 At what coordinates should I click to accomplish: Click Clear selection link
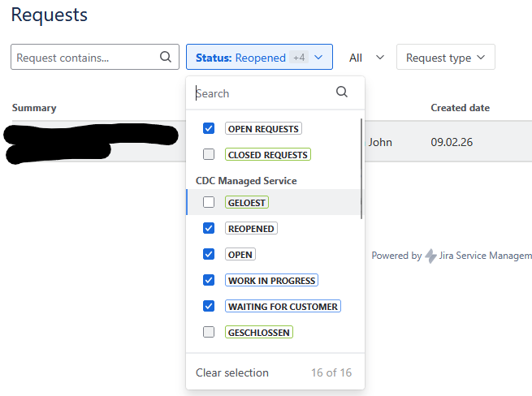232,372
